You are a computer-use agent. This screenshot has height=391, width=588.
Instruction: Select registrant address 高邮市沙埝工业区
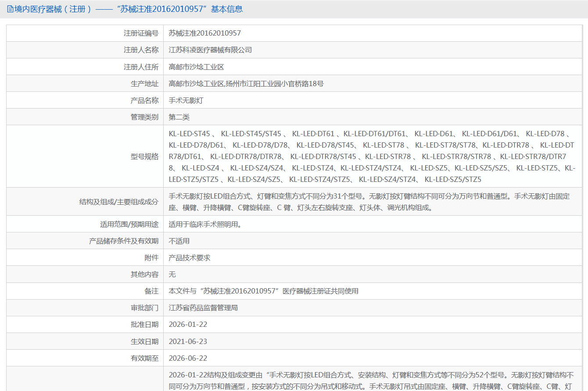197,67
